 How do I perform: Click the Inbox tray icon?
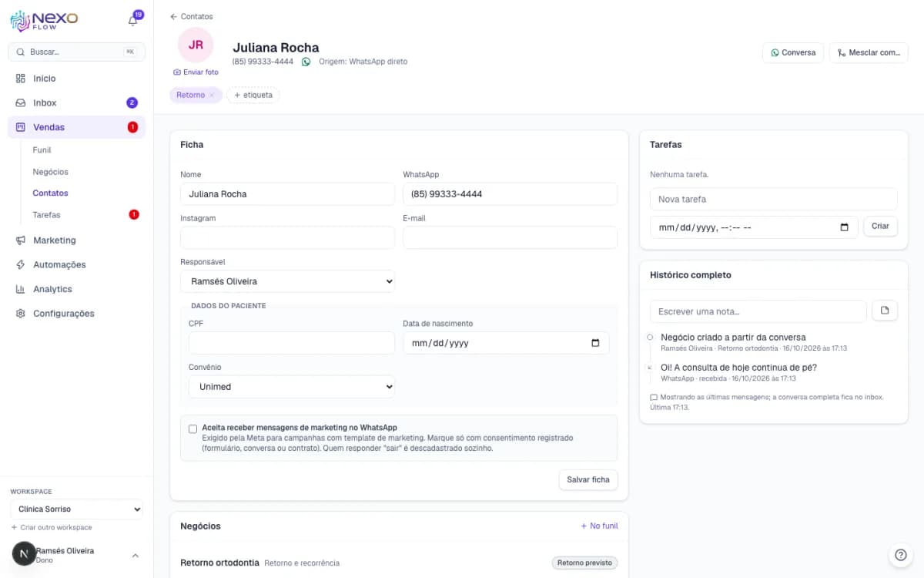(x=21, y=102)
